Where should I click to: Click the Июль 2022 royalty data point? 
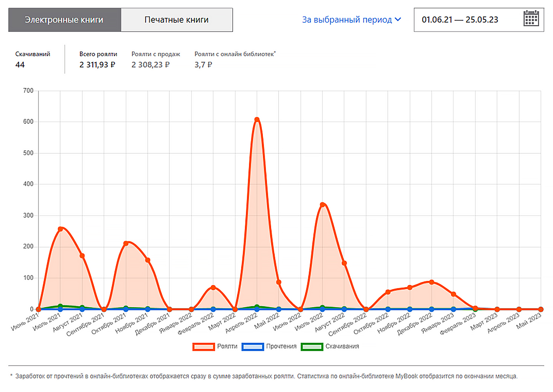(x=322, y=205)
